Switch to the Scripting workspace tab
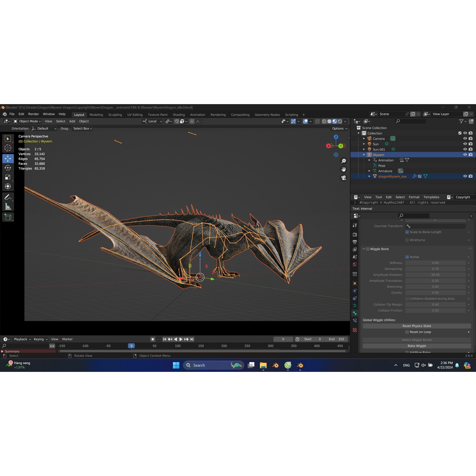This screenshot has height=476, width=476. click(x=292, y=115)
